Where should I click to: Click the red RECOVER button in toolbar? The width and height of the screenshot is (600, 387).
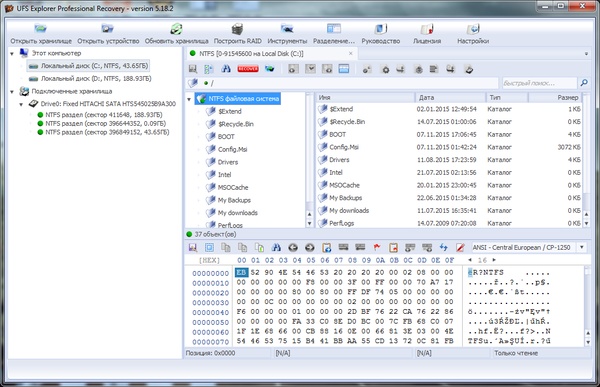coord(248,69)
